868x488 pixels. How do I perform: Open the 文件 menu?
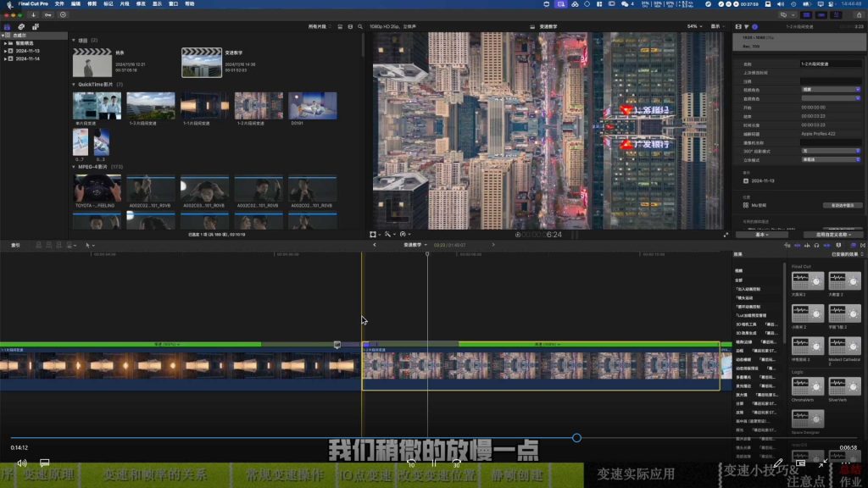point(59,4)
